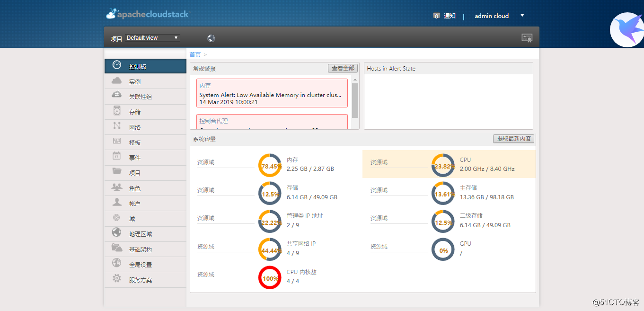Go to the 实例 menu item
Viewport: 644px width, 311px height.
(146, 81)
